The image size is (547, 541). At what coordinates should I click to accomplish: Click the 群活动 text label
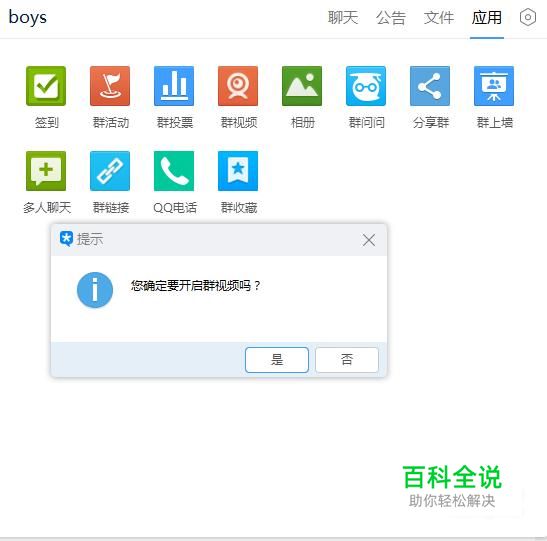(x=111, y=122)
